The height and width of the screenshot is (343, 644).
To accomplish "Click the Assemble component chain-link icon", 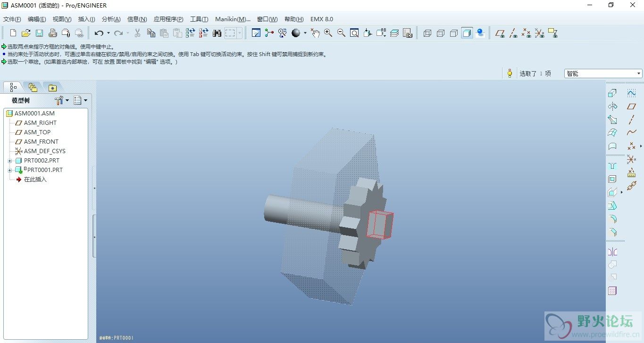I will point(632,186).
